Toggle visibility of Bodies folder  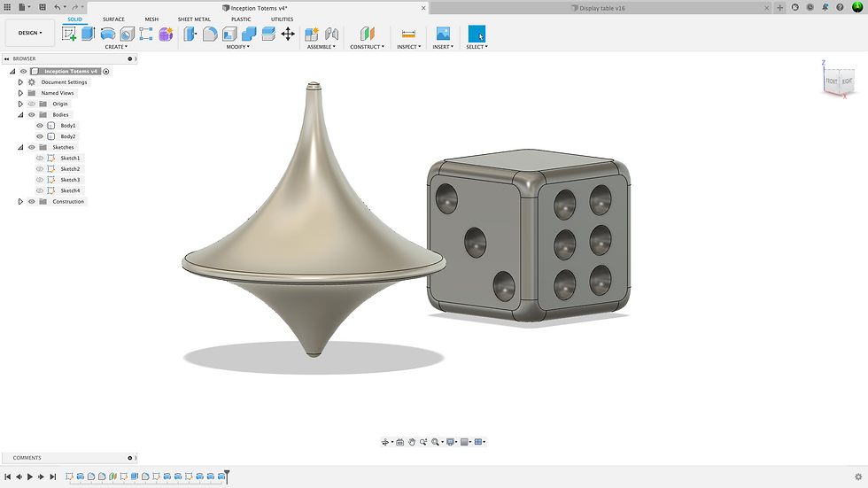32,114
